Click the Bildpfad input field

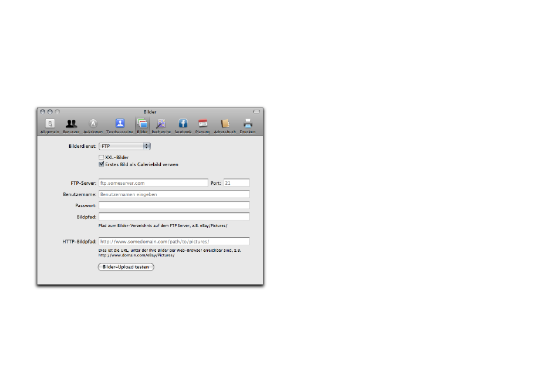(x=174, y=217)
